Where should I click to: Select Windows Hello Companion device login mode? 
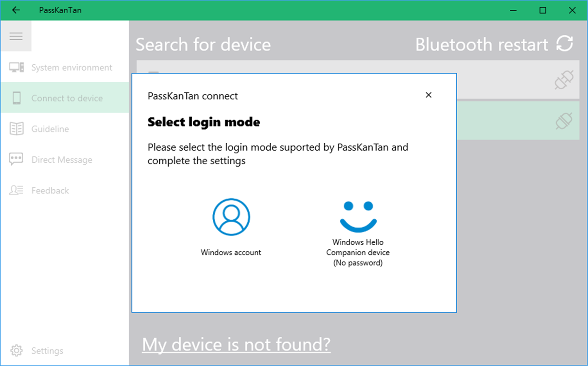(x=358, y=233)
